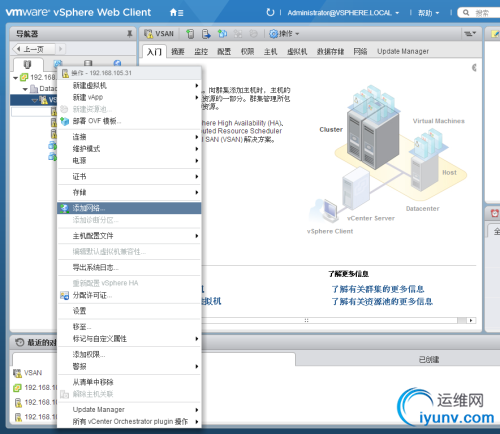This screenshot has height=434, width=500.
Task: Switch to the 数据存储 tab
Action: 330,52
